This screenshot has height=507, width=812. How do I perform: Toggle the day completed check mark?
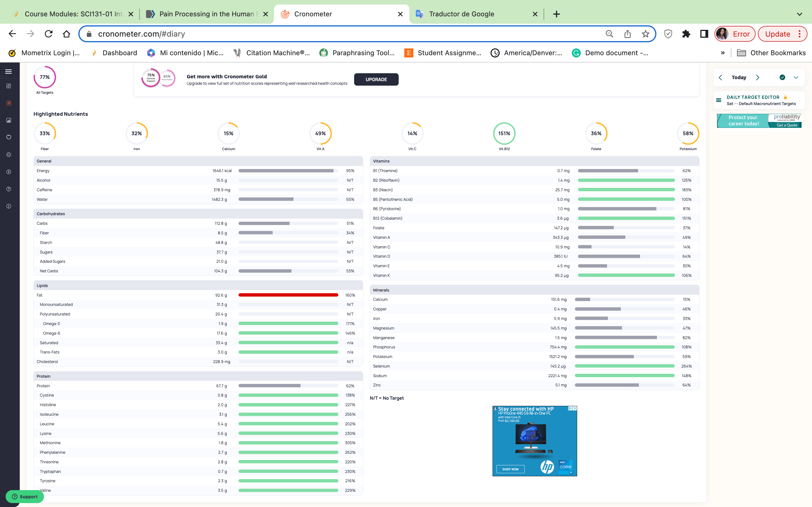click(782, 77)
